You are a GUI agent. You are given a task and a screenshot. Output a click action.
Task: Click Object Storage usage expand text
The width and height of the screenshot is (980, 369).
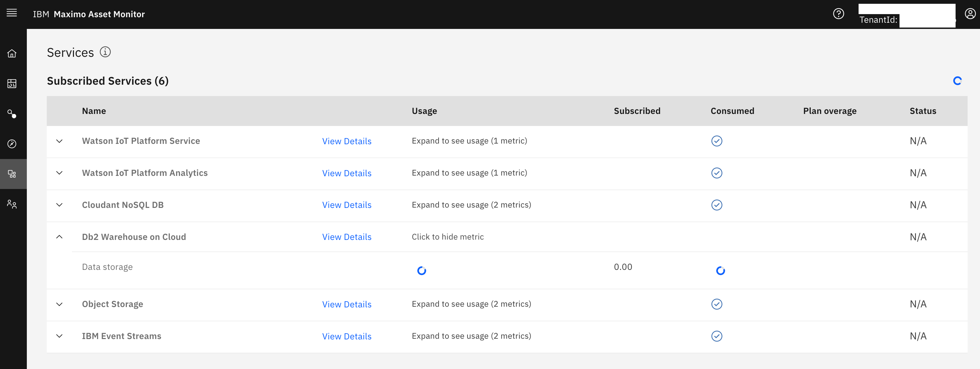(x=471, y=304)
